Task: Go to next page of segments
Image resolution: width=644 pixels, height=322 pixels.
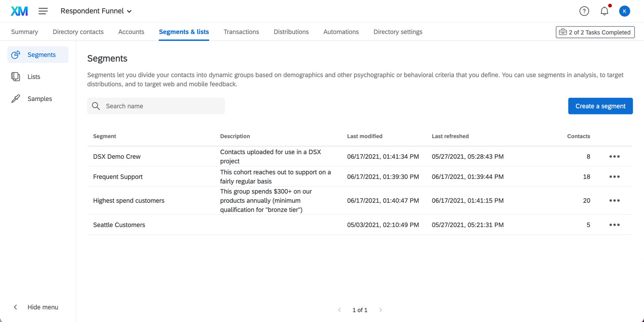Action: (381, 310)
